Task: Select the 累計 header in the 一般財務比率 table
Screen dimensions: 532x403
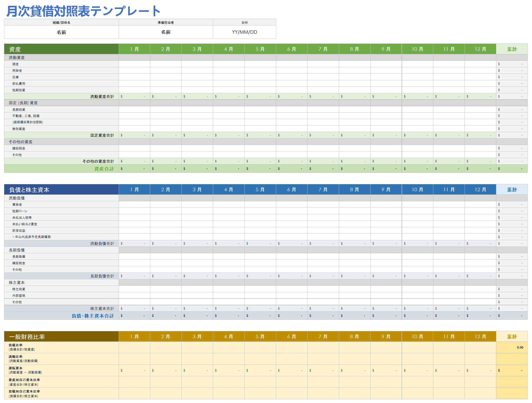Action: 512,336
